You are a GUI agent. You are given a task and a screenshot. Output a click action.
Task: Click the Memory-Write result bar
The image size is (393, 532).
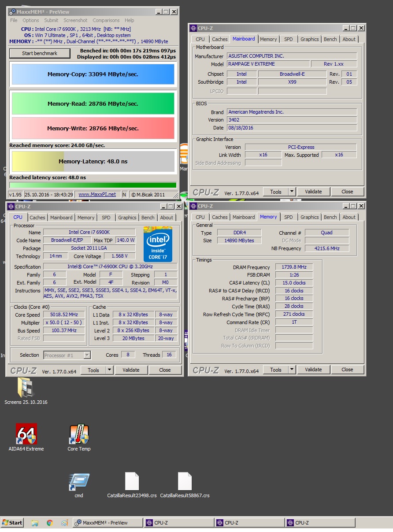pos(93,128)
